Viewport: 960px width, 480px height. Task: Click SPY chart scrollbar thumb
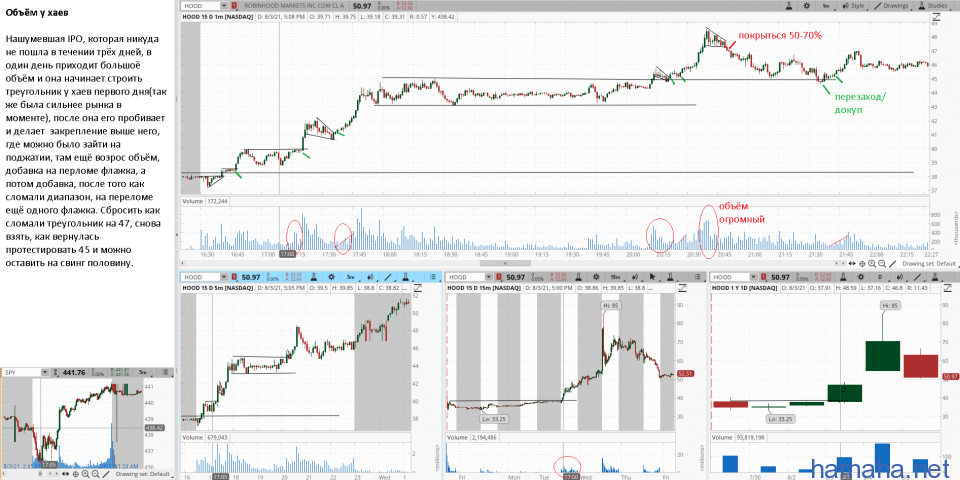[x=40, y=474]
